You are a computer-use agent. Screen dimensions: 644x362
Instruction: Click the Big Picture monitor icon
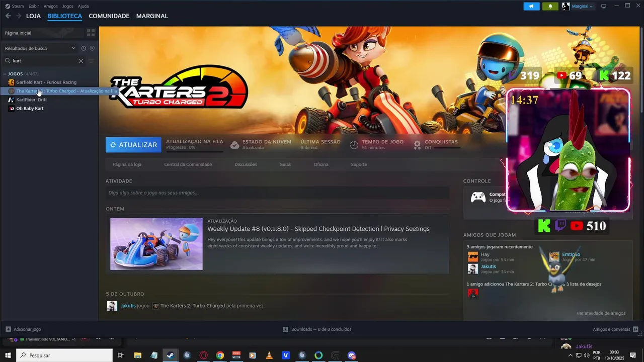click(604, 6)
